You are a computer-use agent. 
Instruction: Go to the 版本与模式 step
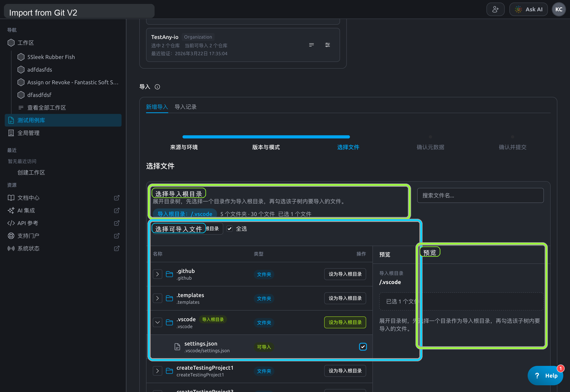[266, 147]
